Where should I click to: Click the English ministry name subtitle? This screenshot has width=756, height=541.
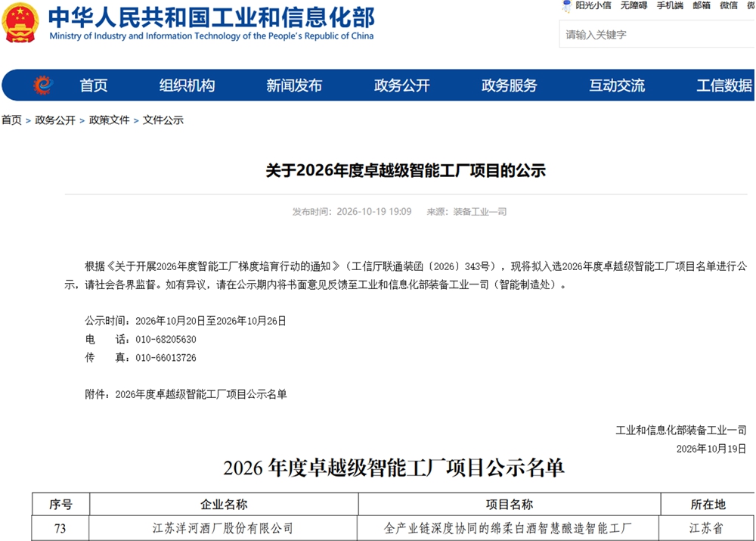212,36
